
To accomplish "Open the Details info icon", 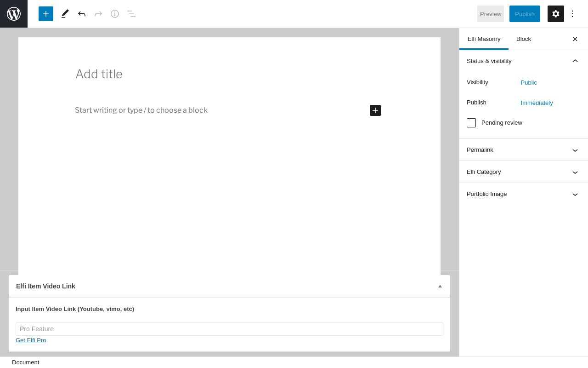I will (115, 14).
